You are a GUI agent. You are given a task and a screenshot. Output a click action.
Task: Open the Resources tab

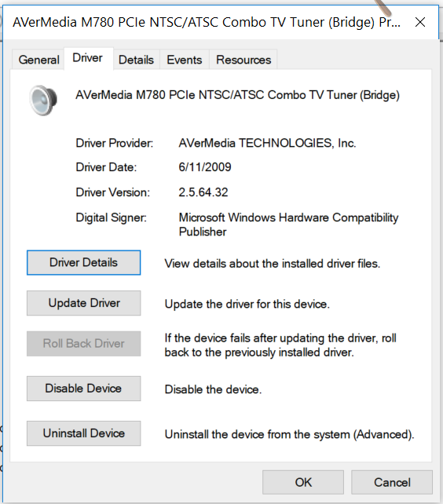pos(243,60)
